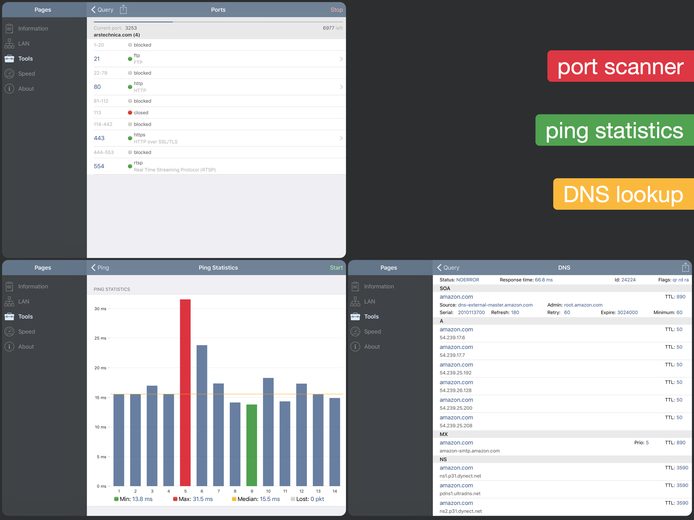
Task: Select the green minimum bar for ping 9
Action: (x=251, y=445)
